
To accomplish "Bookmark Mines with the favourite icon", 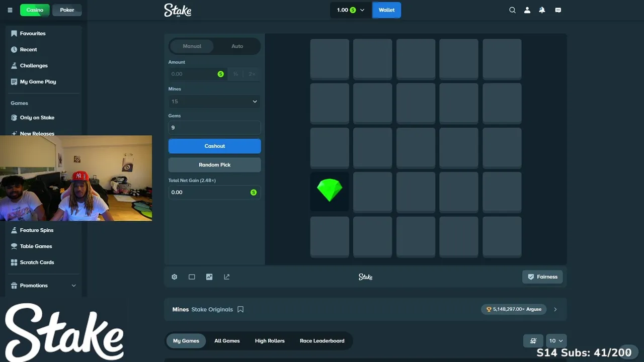I will 240,310.
